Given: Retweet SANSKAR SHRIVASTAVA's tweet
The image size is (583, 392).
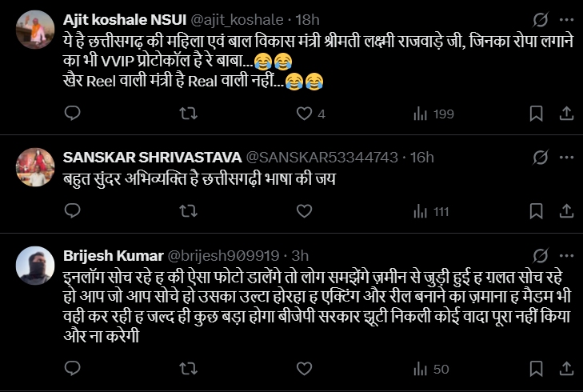Looking at the screenshot, I should 187,211.
